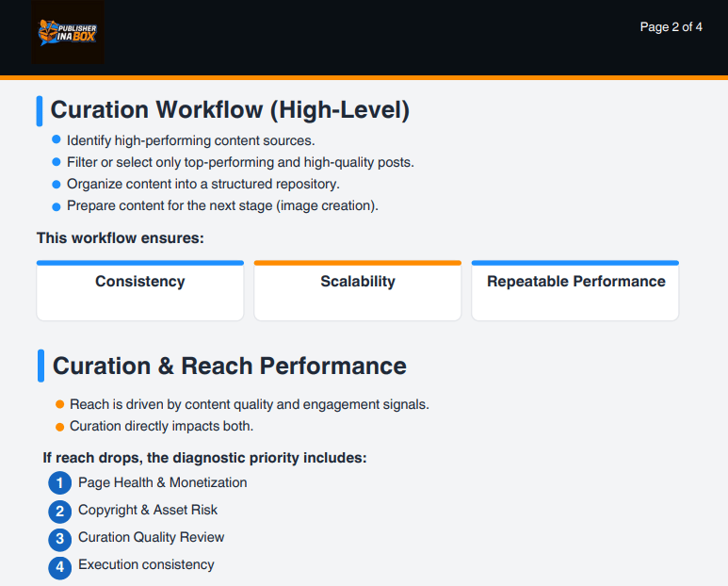Click the Publisher In A Box logo

[68, 33]
